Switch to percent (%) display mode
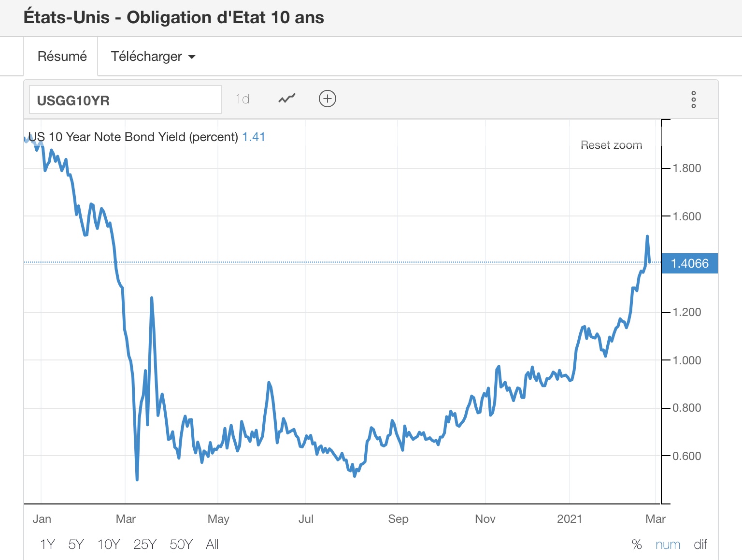Image resolution: width=742 pixels, height=560 pixels. coord(637,545)
